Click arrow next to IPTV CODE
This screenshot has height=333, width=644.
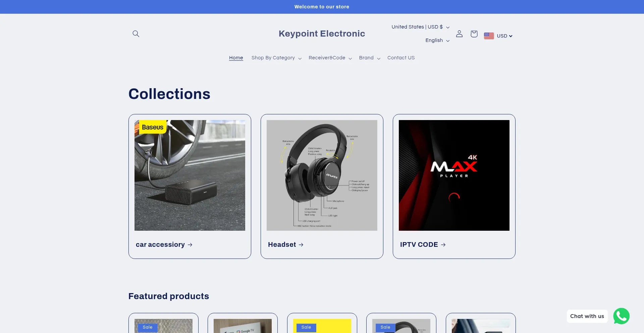[443, 245]
